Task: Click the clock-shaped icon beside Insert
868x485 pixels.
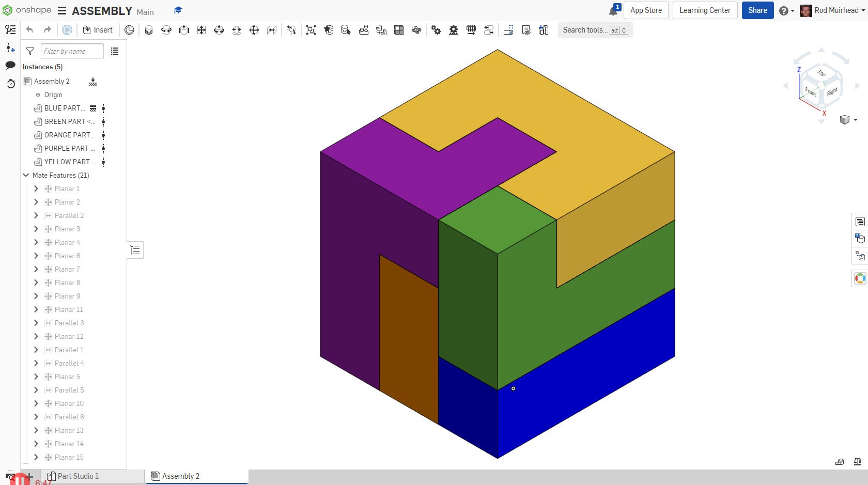Action: [129, 30]
